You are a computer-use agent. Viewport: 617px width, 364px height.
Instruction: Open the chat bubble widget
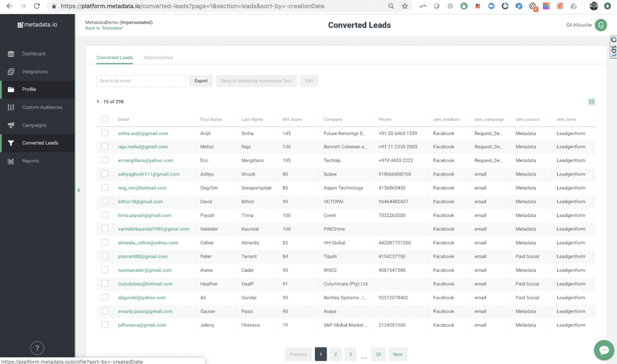coord(604,350)
